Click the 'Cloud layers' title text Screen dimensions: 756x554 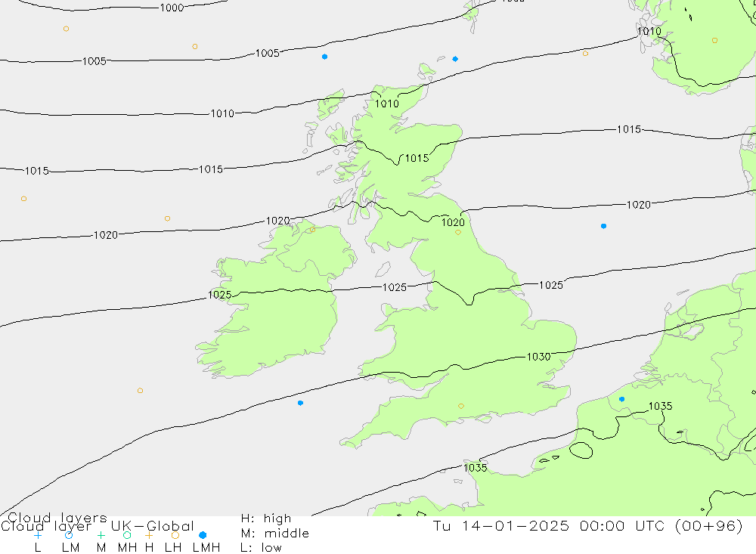pyautogui.click(x=57, y=517)
